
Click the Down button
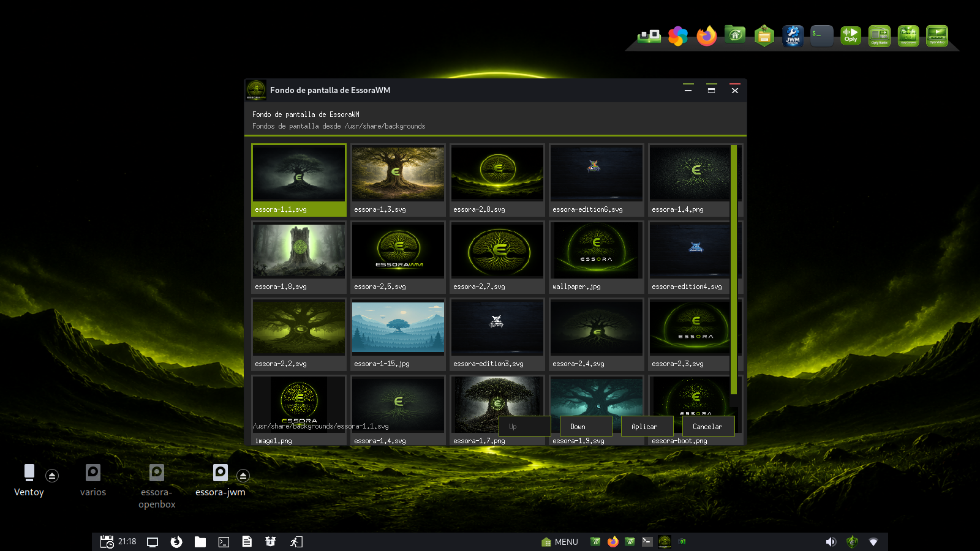586,426
